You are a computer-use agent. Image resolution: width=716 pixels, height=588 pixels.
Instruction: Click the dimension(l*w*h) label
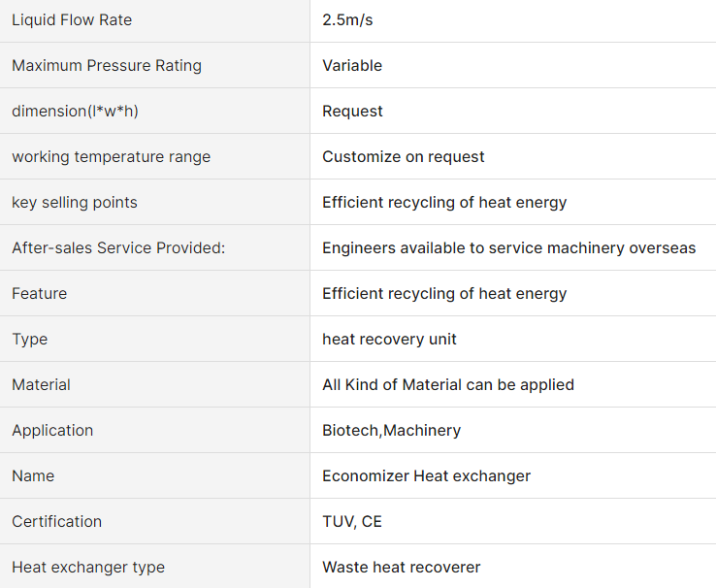75,112
